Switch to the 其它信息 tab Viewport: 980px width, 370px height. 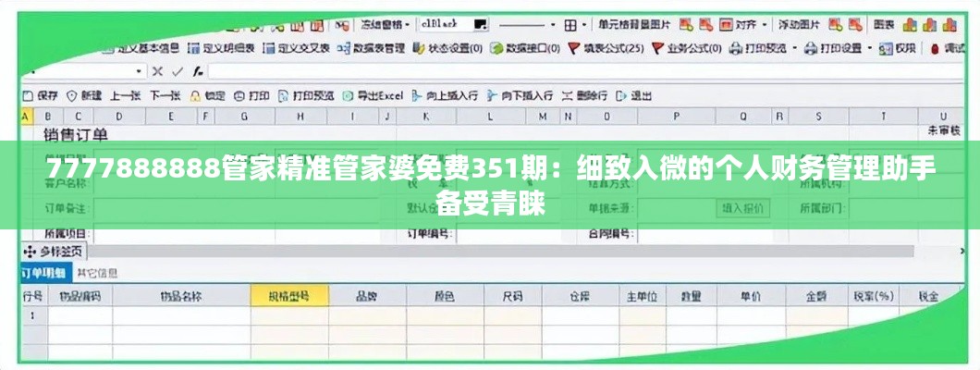pyautogui.click(x=96, y=273)
